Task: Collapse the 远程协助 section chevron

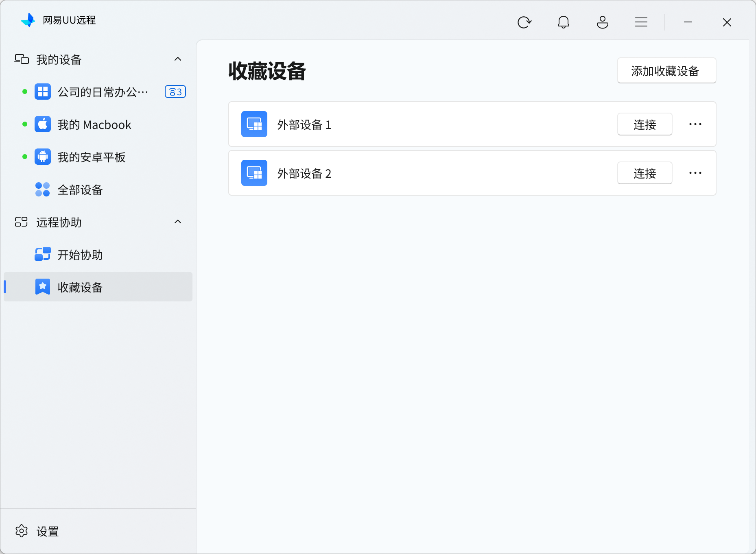Action: tap(178, 222)
